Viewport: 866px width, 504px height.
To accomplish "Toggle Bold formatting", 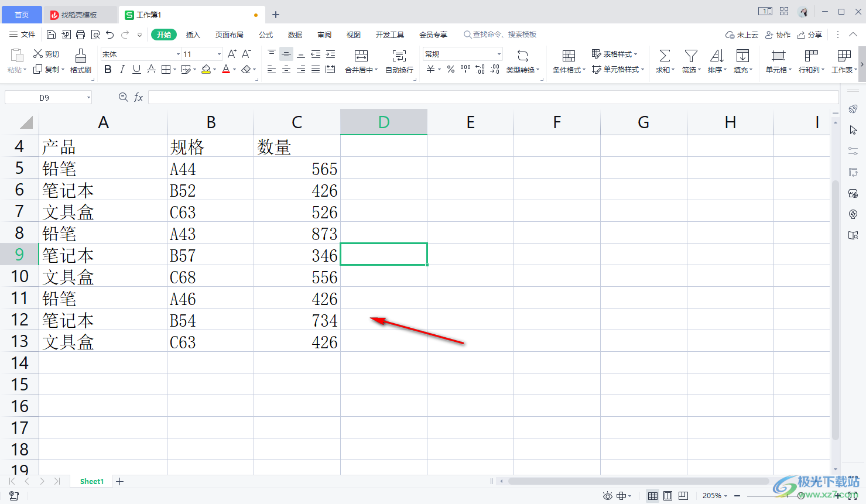I will pyautogui.click(x=108, y=70).
